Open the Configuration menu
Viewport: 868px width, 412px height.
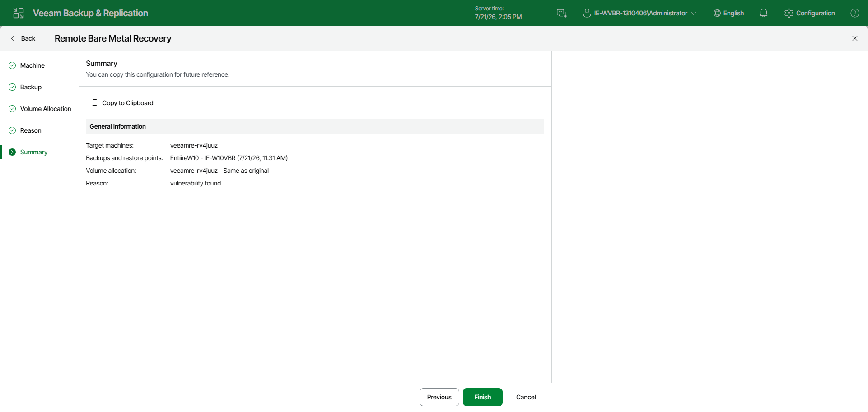[810, 13]
